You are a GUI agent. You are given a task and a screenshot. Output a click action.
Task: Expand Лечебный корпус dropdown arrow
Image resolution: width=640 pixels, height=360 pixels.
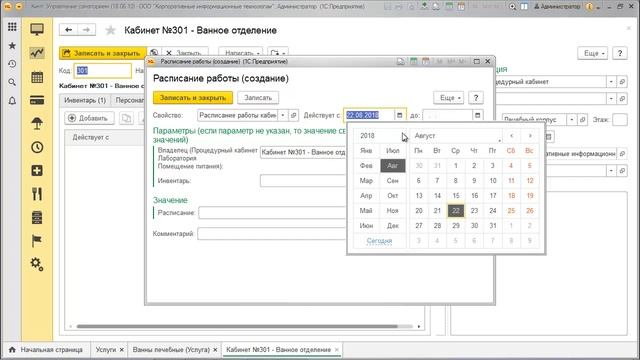(x=572, y=120)
